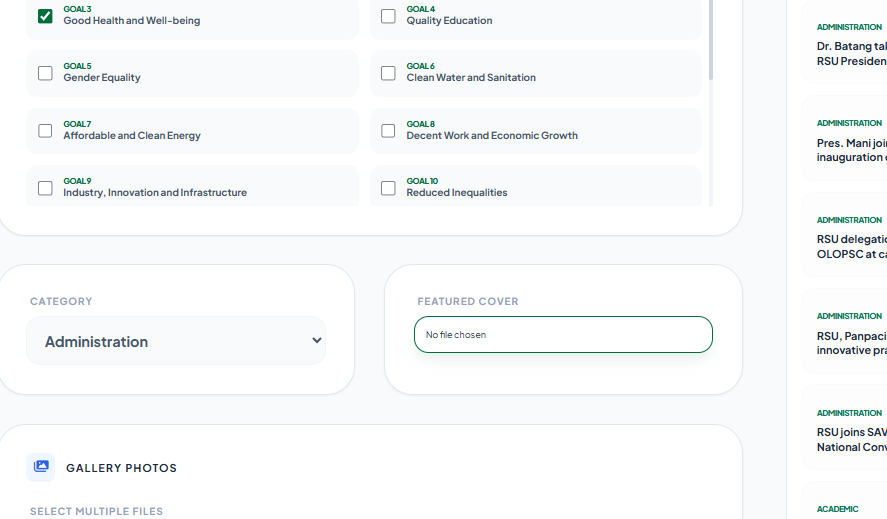Open the RSU, Panpaci innovative article

[x=851, y=343]
